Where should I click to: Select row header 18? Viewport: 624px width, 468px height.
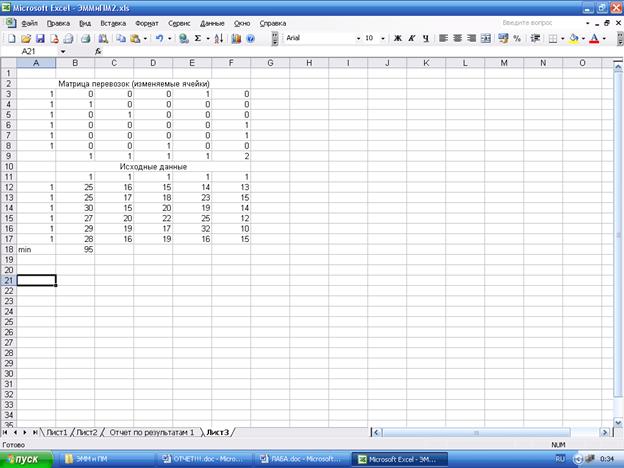coord(8,250)
